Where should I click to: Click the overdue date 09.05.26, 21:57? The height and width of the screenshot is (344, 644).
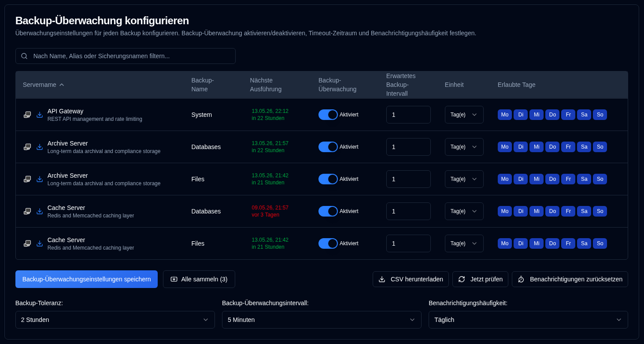click(x=270, y=208)
